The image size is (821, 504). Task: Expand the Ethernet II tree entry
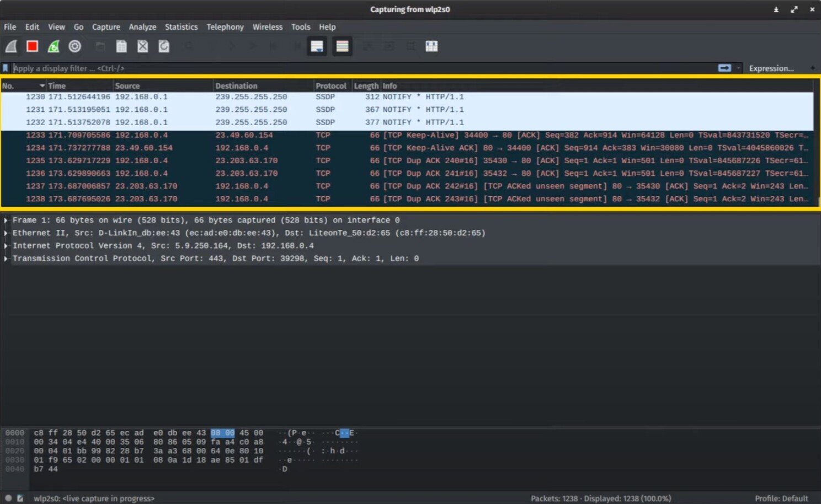point(6,233)
